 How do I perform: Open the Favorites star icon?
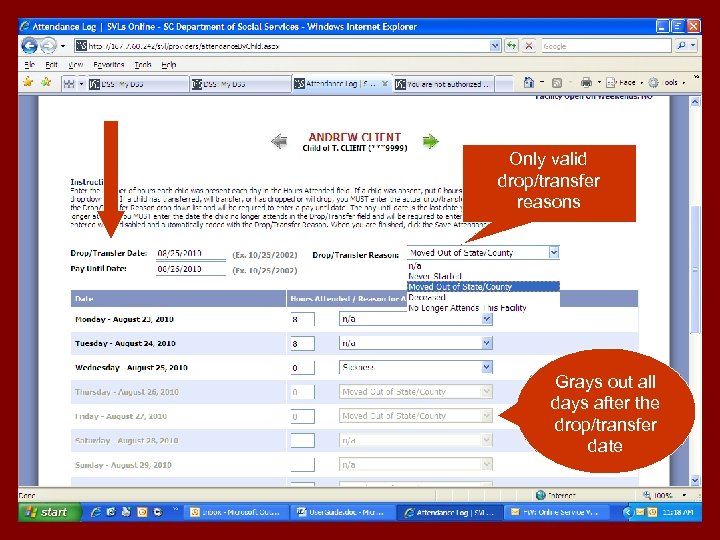click(x=28, y=83)
